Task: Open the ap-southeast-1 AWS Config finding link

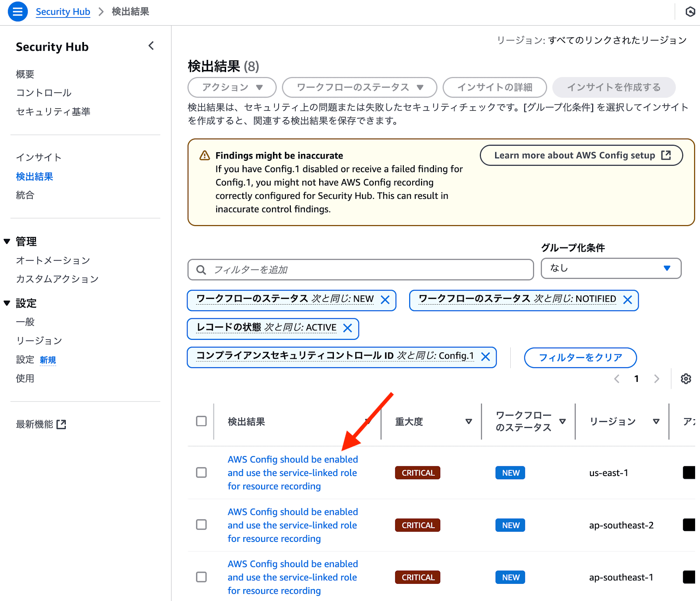Action: click(293, 577)
